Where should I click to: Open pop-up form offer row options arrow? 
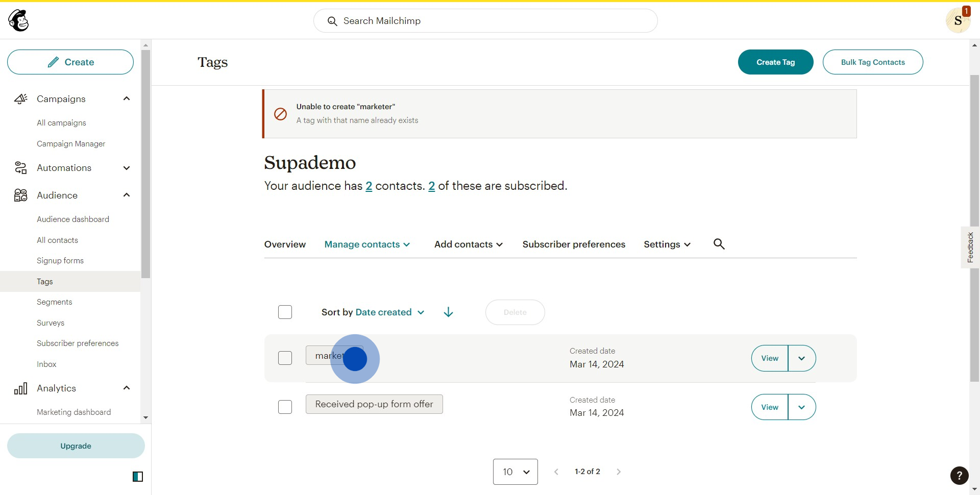click(802, 407)
